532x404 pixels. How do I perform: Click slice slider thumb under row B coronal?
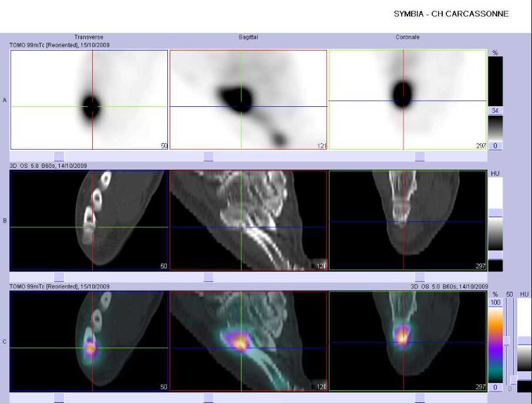tap(420, 277)
